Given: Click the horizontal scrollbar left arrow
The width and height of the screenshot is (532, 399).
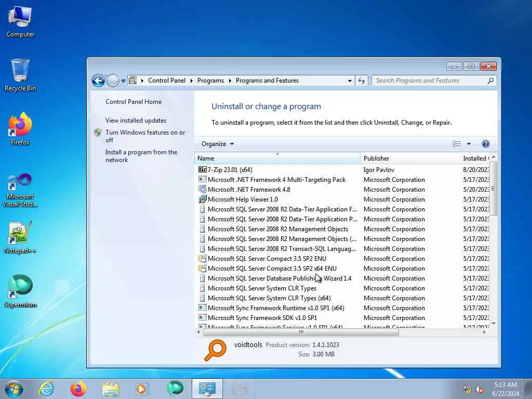Looking at the screenshot, I should (x=198, y=332).
